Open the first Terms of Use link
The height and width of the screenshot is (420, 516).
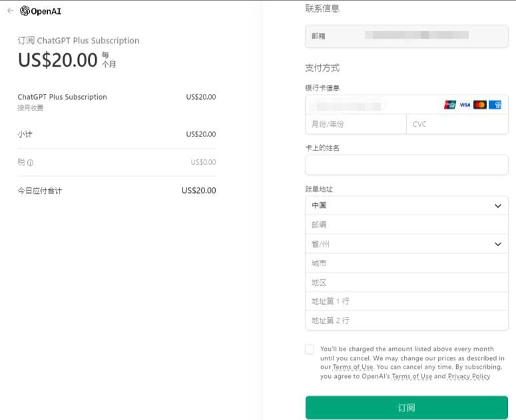353,367
